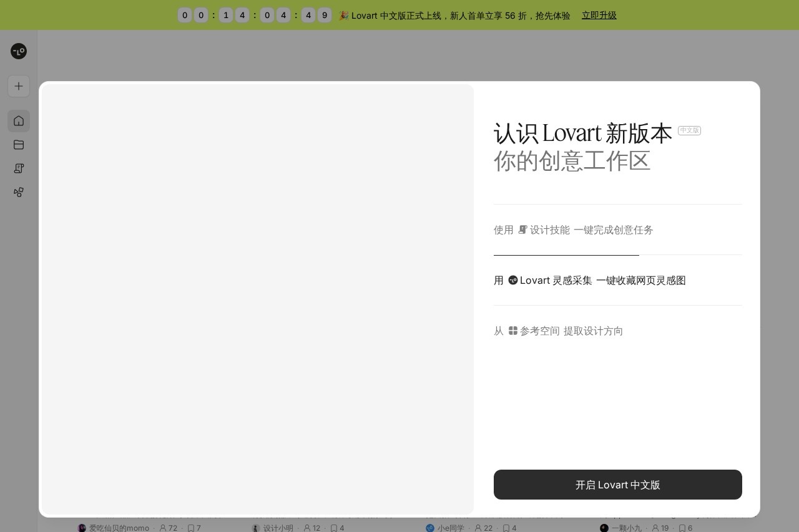The image size is (799, 532).
Task: Click the 设计技能 scroll icon in the dialog
Action: (523, 230)
